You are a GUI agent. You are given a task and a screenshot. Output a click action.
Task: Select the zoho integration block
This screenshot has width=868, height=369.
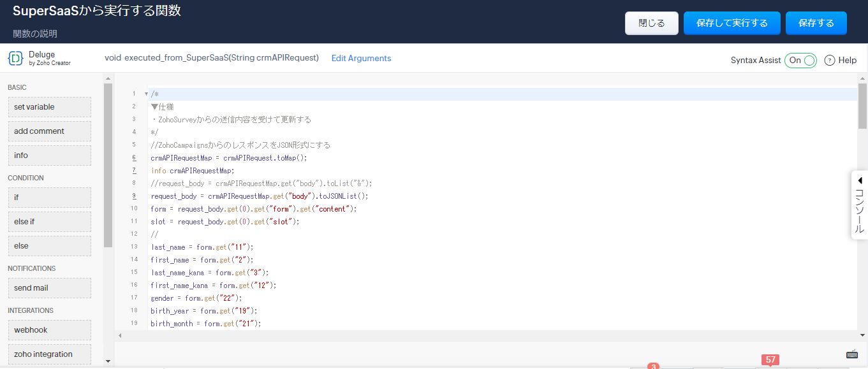click(x=50, y=354)
